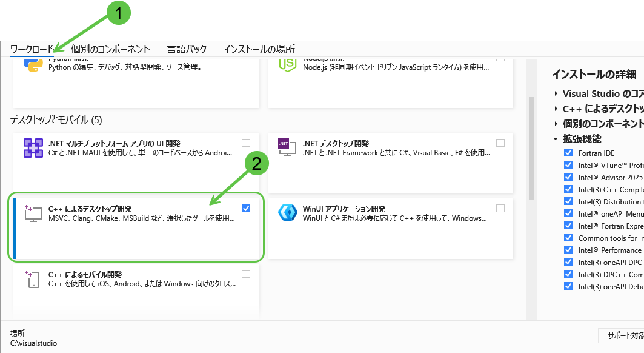
Task: Click MSVC, Clang, CMake, MSBuild description text
Action: click(142, 218)
